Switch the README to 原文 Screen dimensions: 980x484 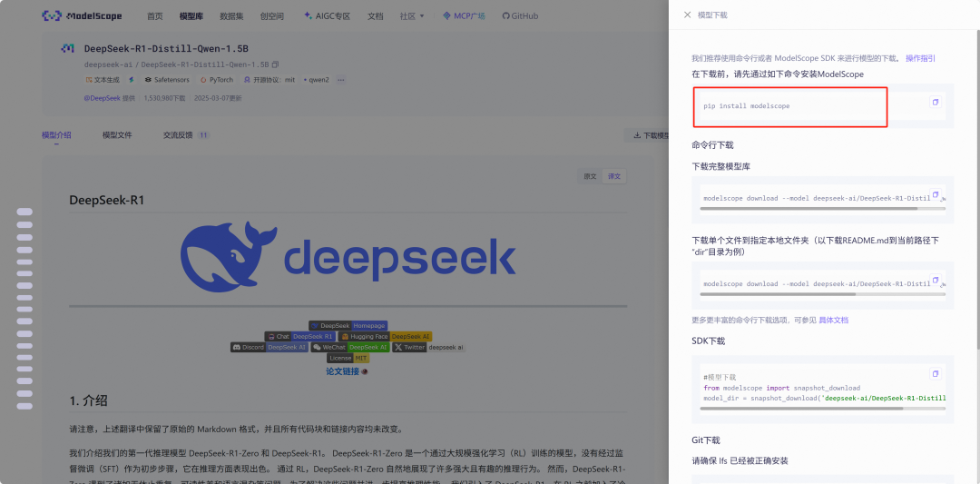590,176
